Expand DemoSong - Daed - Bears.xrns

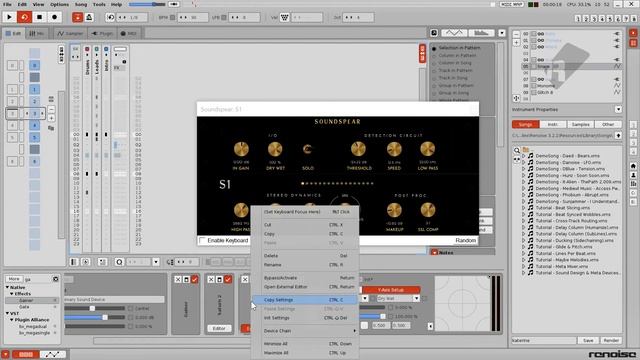coord(524,156)
